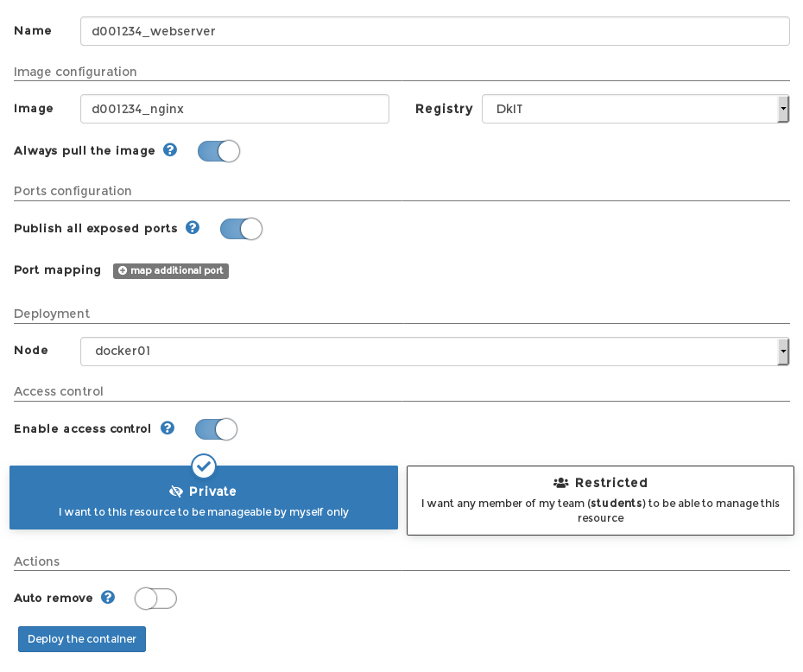Open the Registry dropdown showing DkIT
This screenshot has height=672, width=803.
[x=635, y=109]
